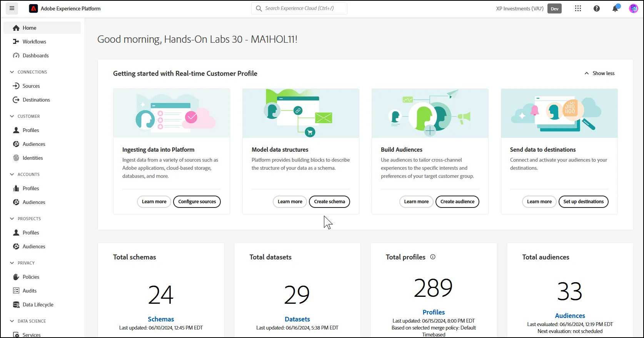Focus the Search Experience Cloud field
Image resolution: width=644 pixels, height=338 pixels.
299,8
